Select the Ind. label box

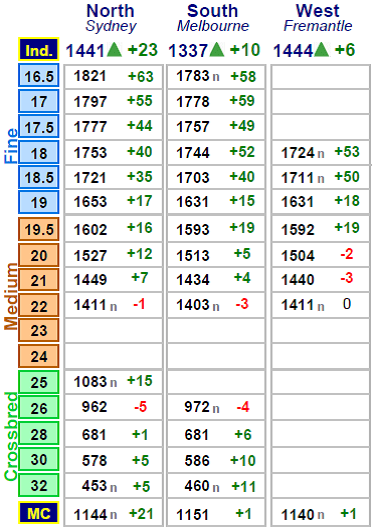[x=39, y=49]
